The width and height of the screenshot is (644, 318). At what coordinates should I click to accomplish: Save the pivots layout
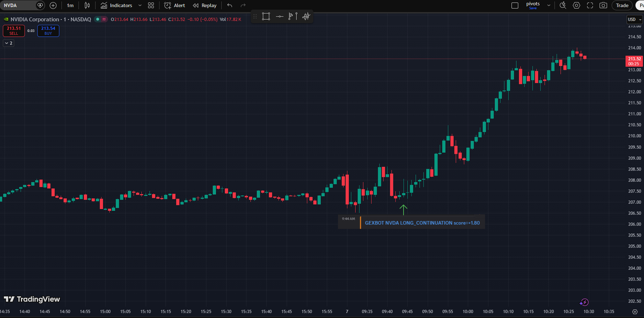click(533, 8)
